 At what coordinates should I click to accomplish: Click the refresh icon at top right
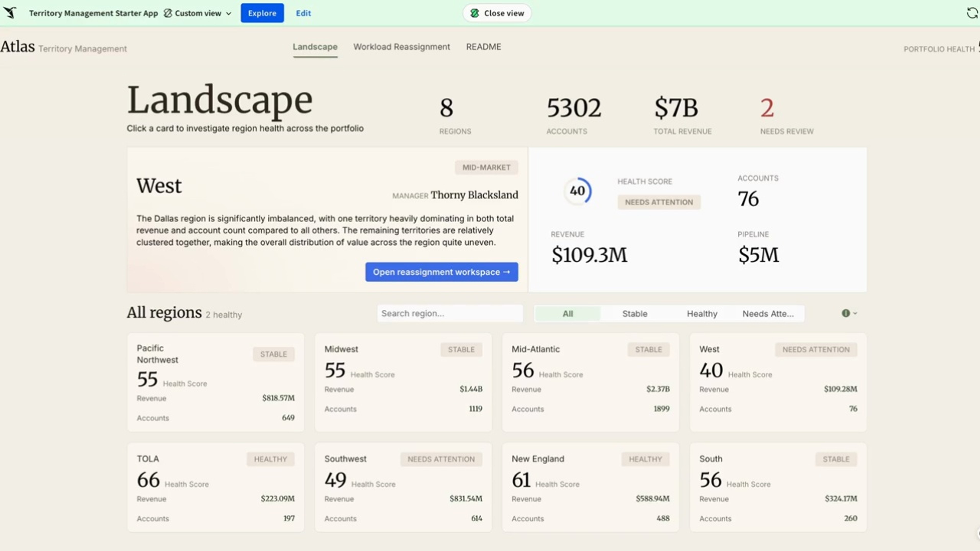click(x=972, y=13)
